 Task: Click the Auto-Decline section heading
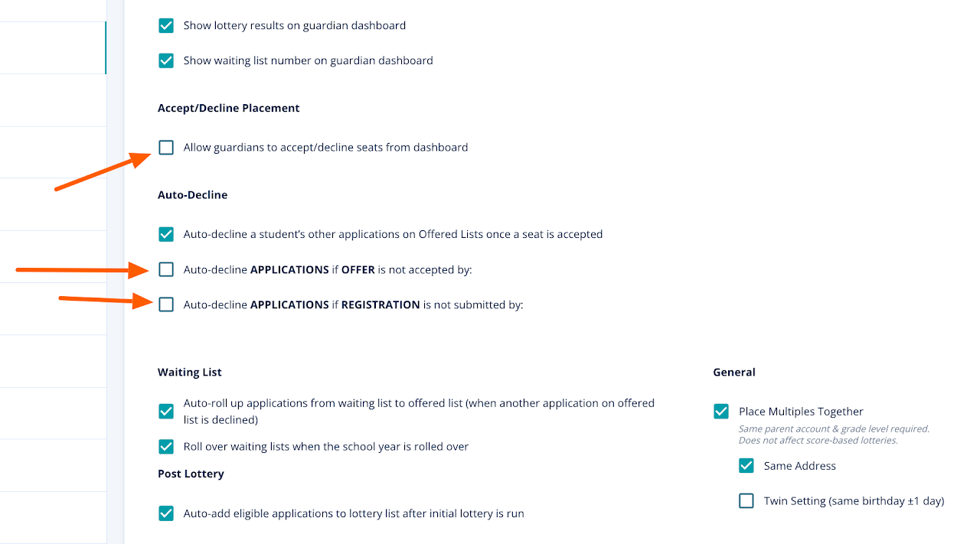pyautogui.click(x=192, y=195)
